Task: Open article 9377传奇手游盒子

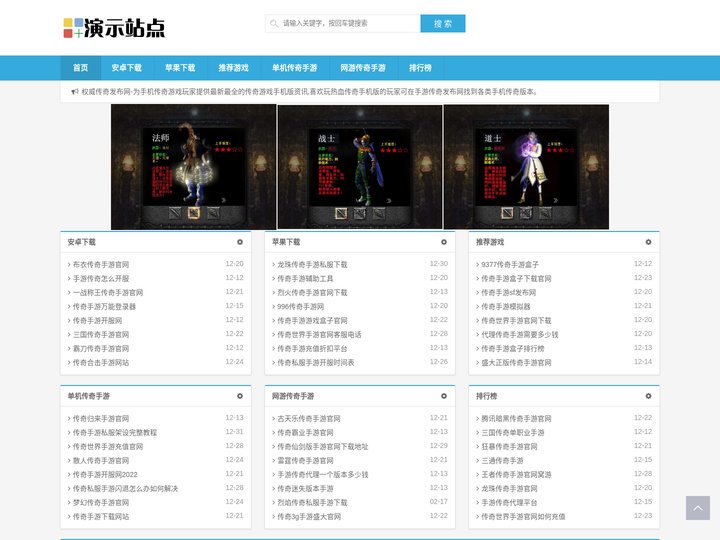Action: tap(510, 264)
